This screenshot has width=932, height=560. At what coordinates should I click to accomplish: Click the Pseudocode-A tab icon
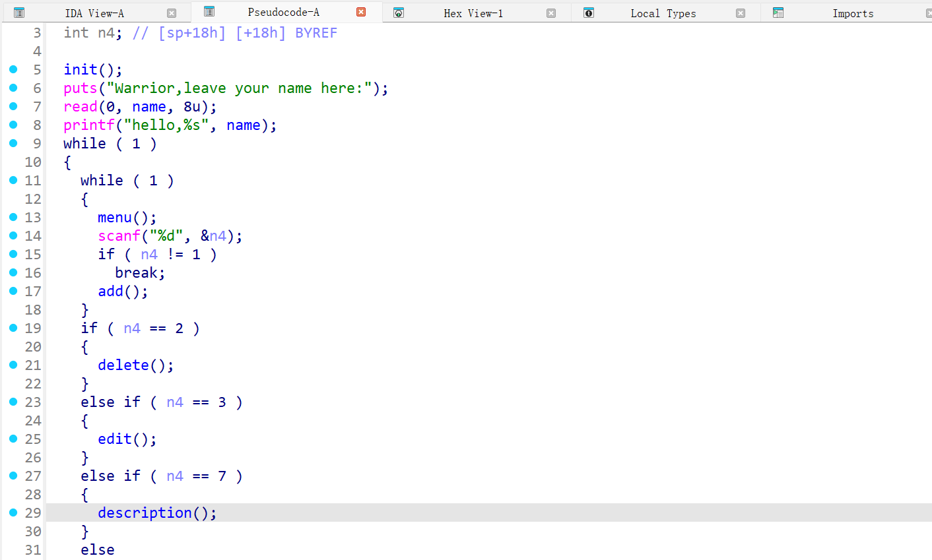209,11
